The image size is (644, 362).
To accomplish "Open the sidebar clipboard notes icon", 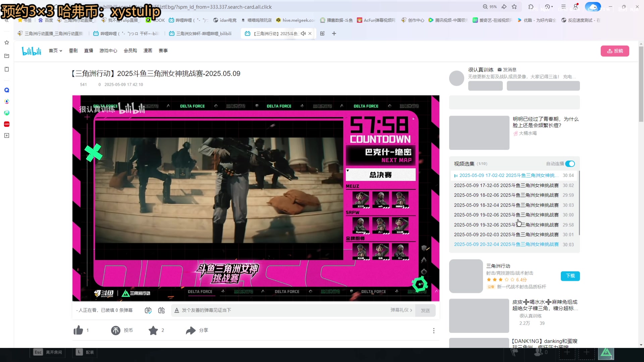I will click(x=7, y=69).
